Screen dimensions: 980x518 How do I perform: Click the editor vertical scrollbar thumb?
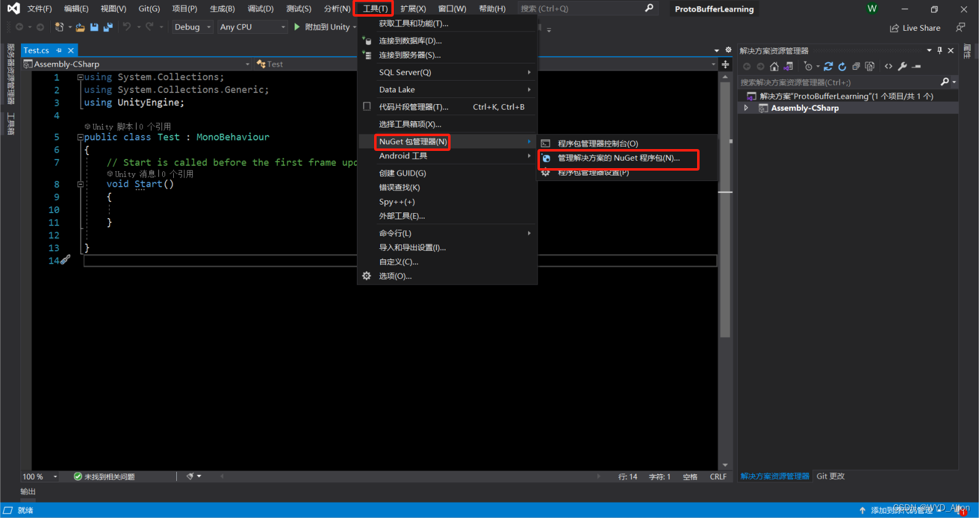tap(725, 211)
